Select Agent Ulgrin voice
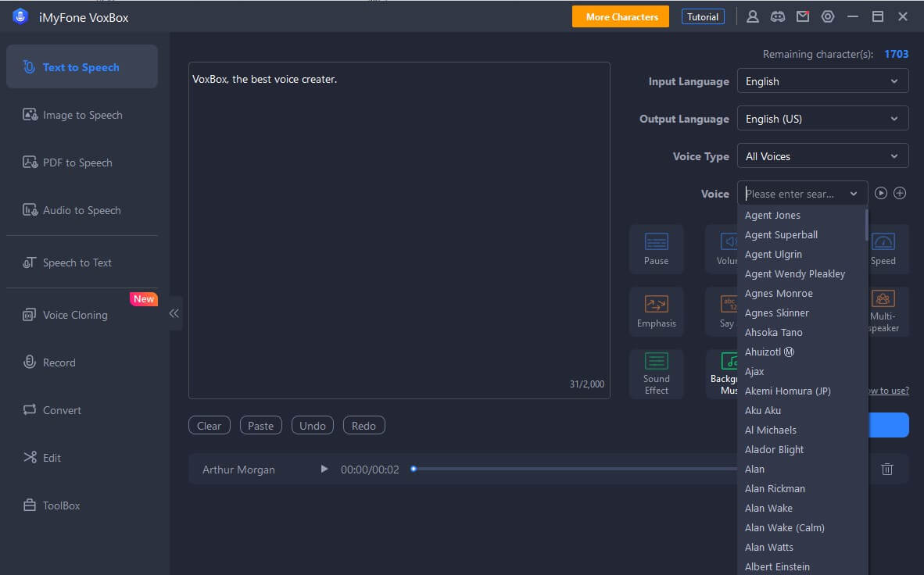 801,254
